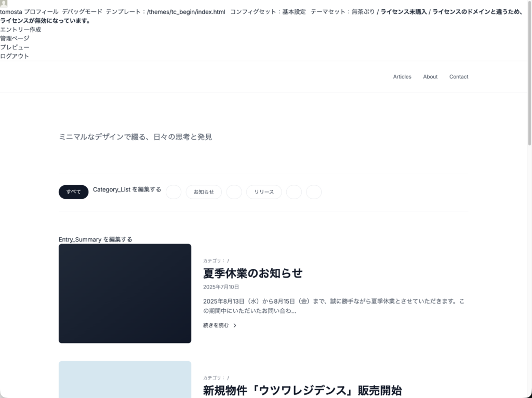Screen dimensions: 532x398
Task: Toggle デバッグモード in the admin bar
Action: coord(82,12)
